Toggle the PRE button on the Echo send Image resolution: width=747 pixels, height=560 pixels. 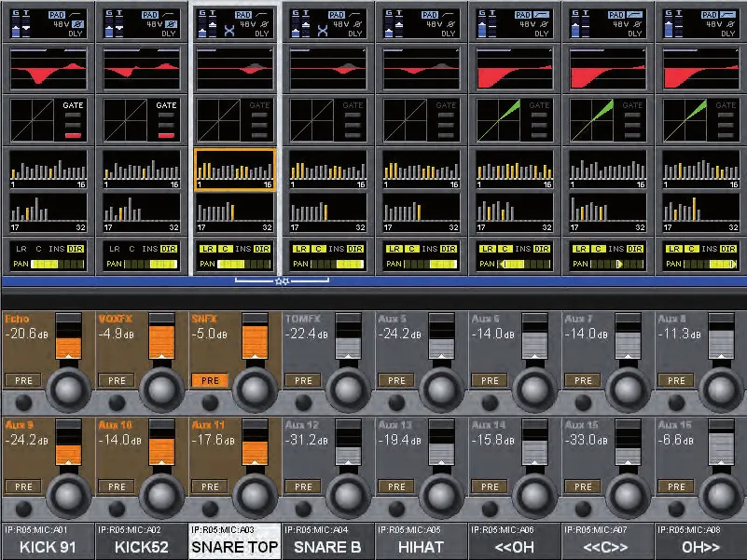(x=23, y=380)
